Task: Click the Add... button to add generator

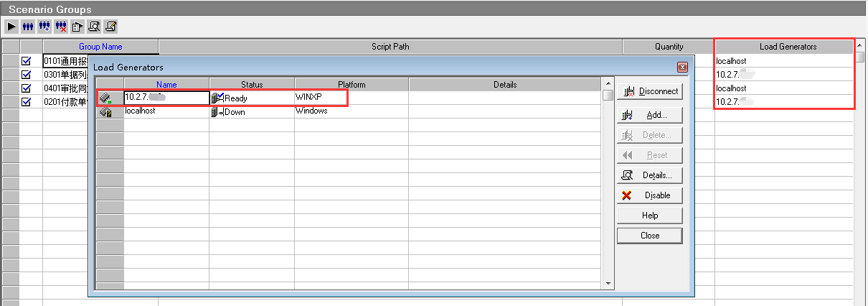Action: pos(649,115)
